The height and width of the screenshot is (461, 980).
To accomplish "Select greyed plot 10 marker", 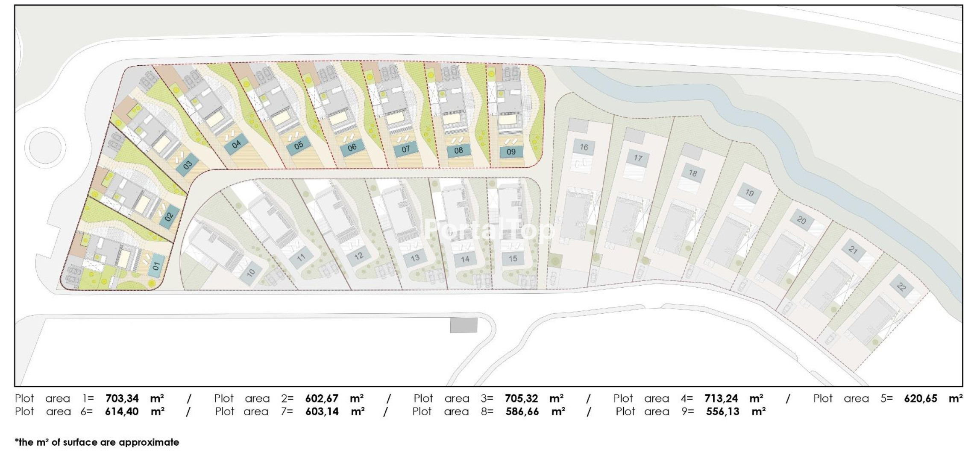I will tap(251, 272).
